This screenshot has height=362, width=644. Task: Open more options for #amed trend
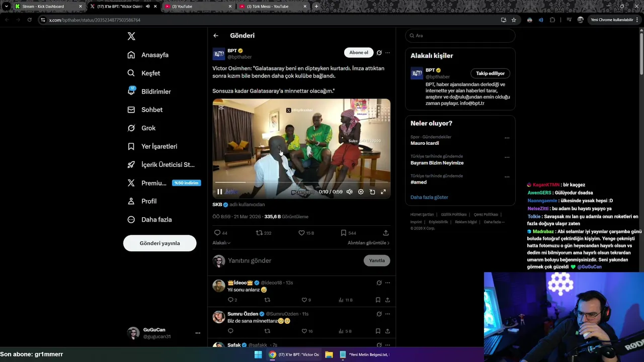tap(507, 176)
